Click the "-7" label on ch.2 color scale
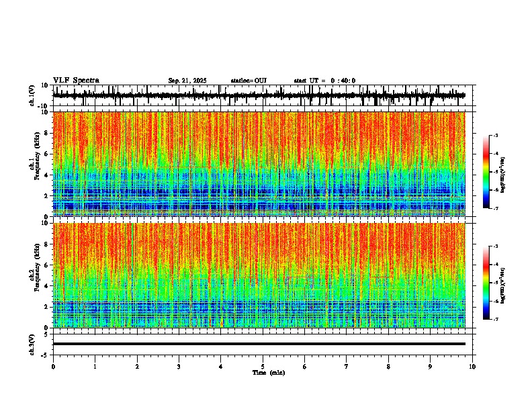This screenshot has width=532, height=411. coord(496,319)
